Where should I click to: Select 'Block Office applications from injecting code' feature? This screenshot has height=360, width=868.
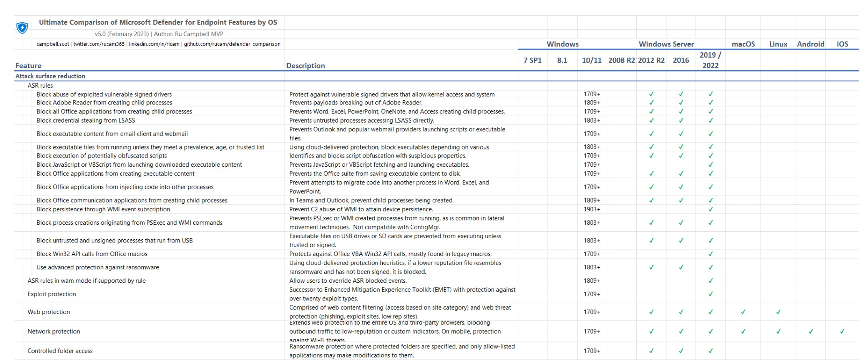[x=125, y=187]
